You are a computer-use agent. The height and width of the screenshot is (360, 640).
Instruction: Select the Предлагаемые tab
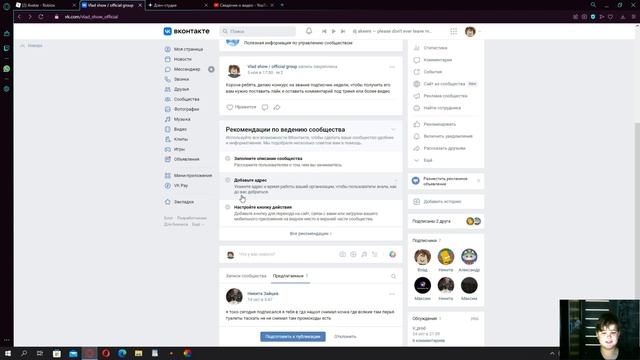point(291,276)
